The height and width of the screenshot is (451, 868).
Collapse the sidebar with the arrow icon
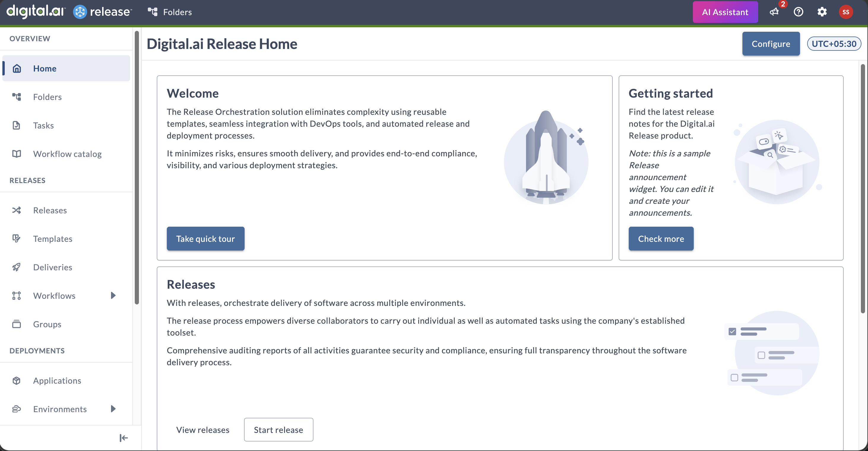[x=124, y=438]
